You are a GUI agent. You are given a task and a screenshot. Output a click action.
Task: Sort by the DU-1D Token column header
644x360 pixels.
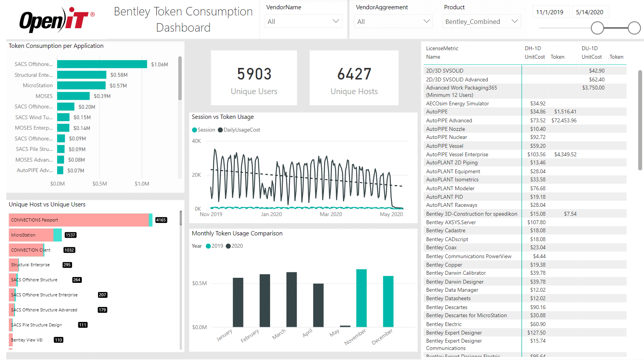point(617,57)
